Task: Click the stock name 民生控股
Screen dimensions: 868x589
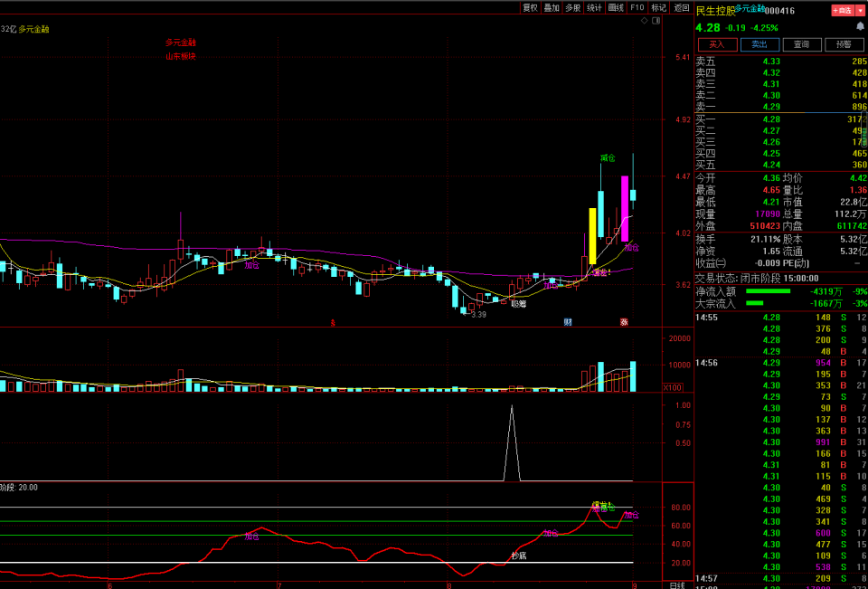Action: tap(716, 11)
